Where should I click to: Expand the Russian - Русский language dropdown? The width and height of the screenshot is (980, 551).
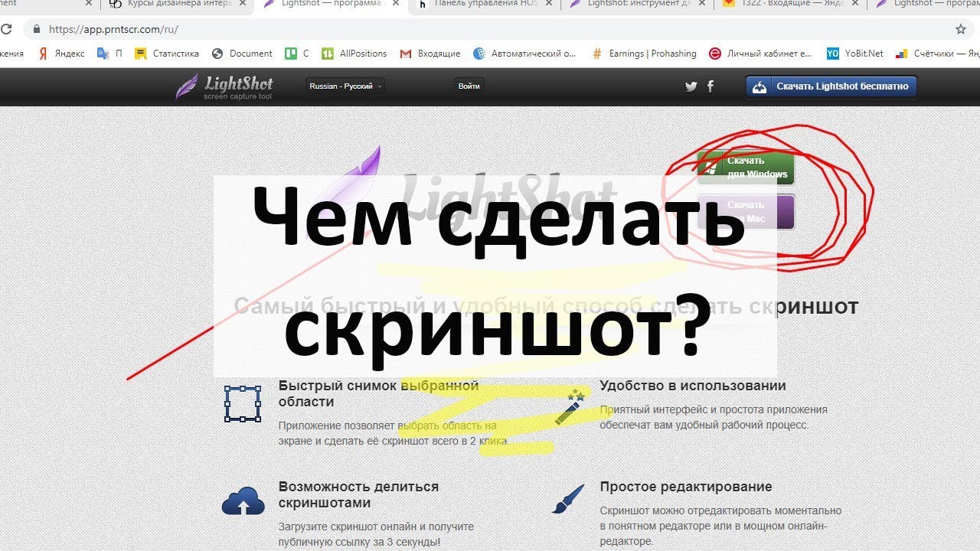point(345,86)
